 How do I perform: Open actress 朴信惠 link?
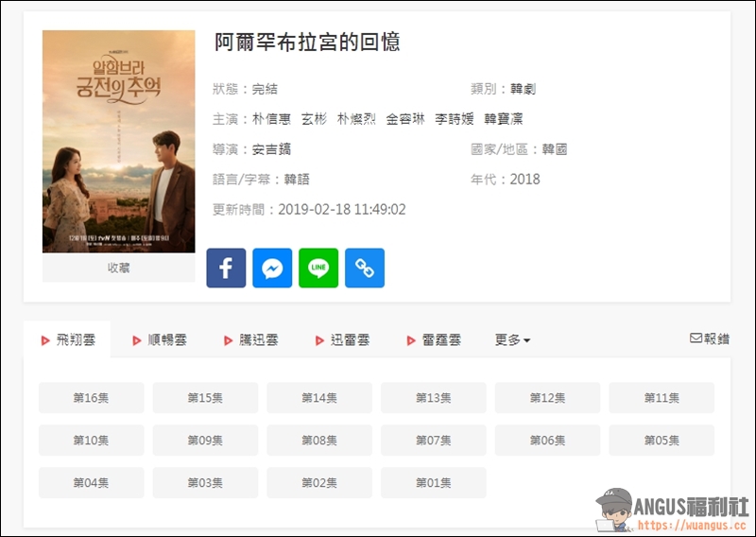(x=271, y=119)
